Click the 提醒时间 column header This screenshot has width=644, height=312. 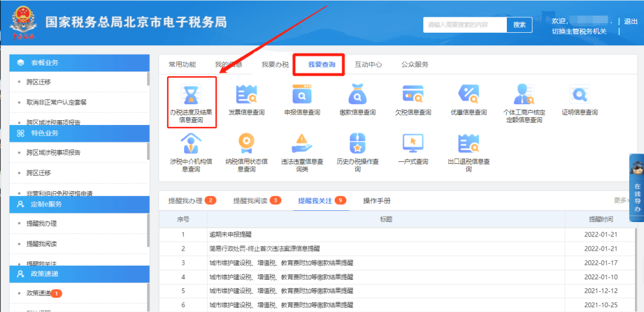(x=601, y=219)
